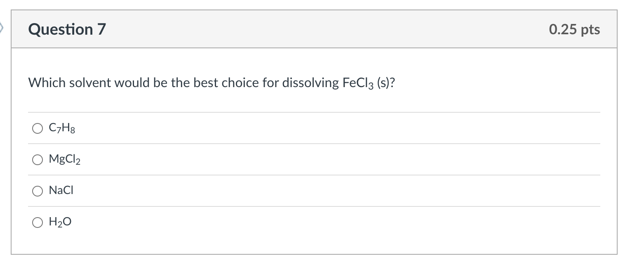Click the chevron arrow beside Question 7
This screenshot has height=270, width=644.
click(x=2, y=29)
